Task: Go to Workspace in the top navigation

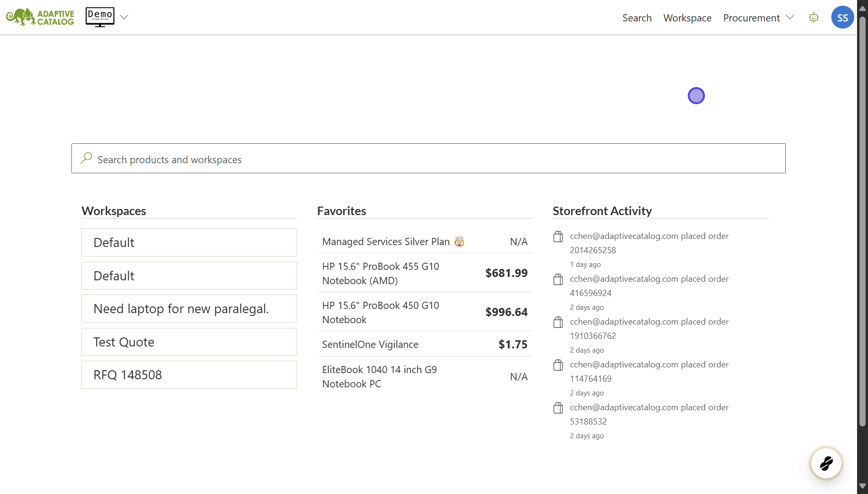Action: [688, 18]
